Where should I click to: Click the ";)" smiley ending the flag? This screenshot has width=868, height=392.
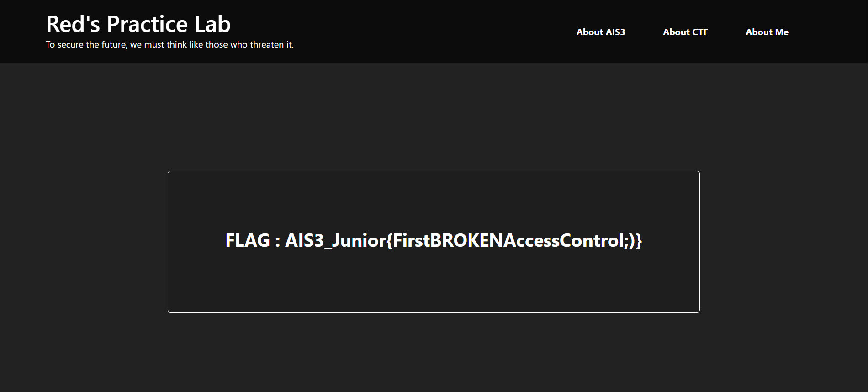[630, 241]
